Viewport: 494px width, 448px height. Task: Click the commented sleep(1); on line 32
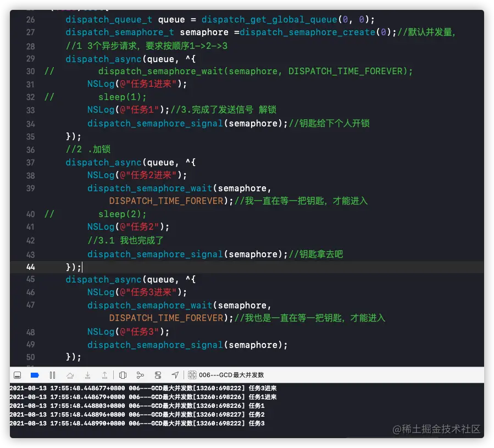(x=122, y=97)
